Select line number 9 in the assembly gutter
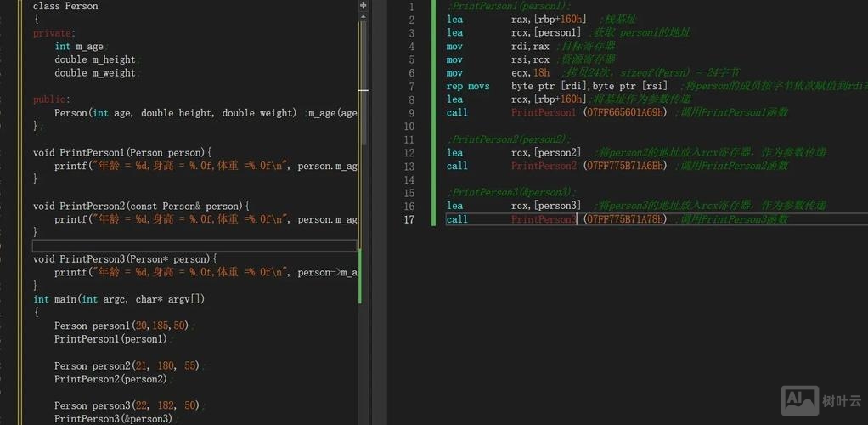The height and width of the screenshot is (425, 868). tap(411, 113)
